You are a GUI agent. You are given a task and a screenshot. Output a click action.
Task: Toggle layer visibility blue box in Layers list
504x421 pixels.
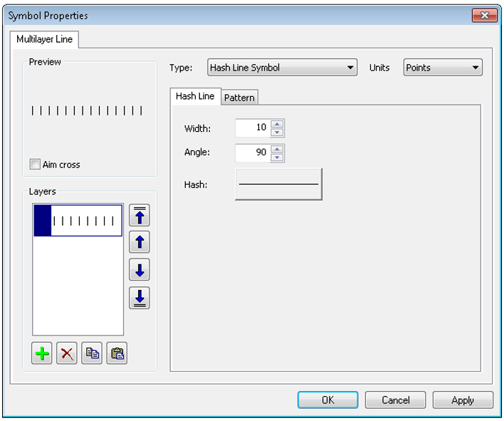[x=43, y=221]
